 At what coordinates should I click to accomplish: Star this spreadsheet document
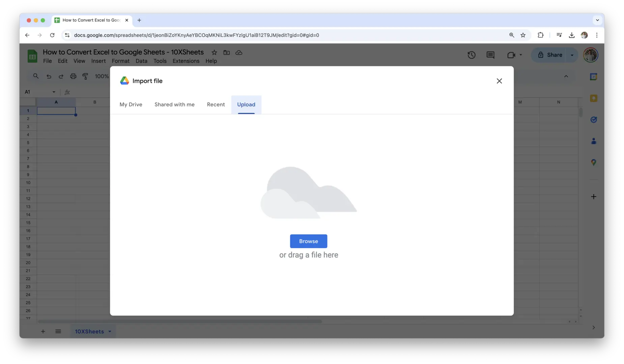(214, 53)
